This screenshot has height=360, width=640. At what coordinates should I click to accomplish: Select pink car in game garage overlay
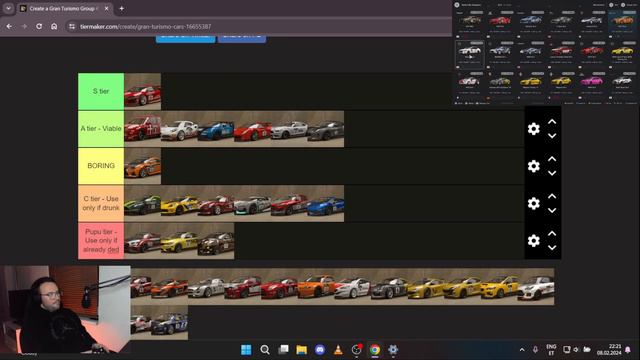(592, 81)
